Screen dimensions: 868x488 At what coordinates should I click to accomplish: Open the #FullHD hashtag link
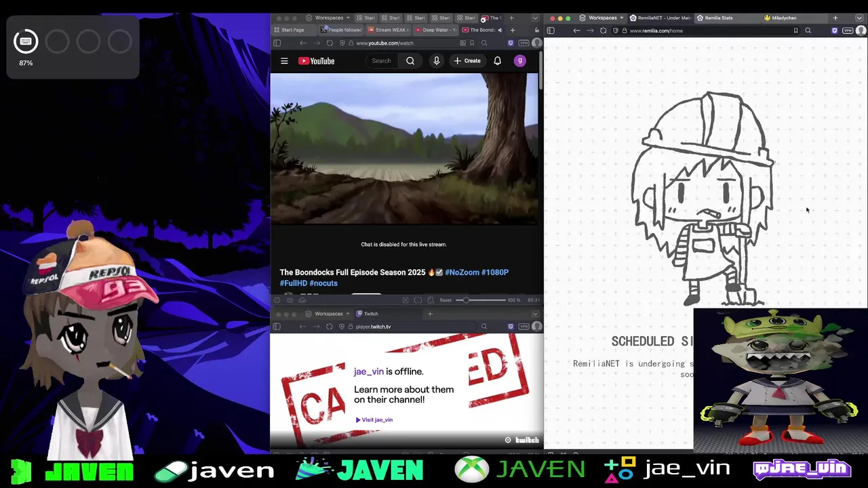click(294, 283)
